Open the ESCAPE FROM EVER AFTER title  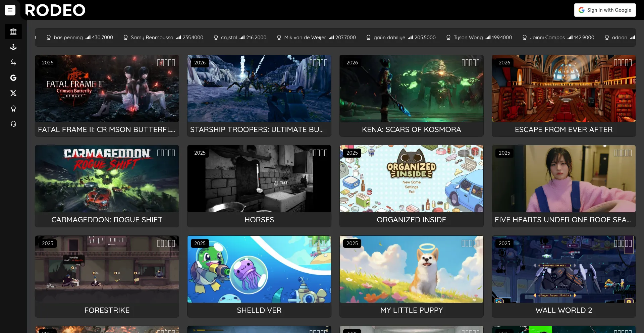tap(564, 129)
